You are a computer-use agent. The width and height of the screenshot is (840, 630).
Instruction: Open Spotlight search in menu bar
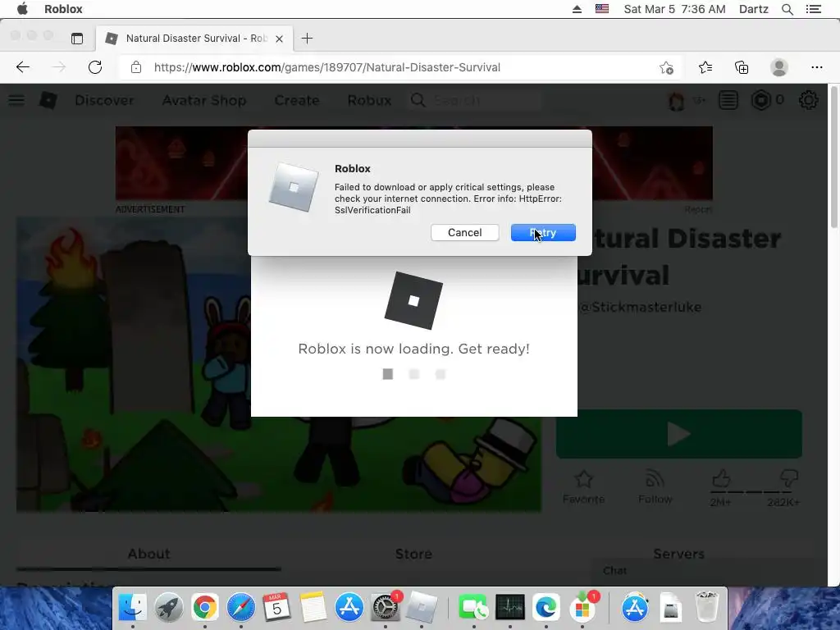click(x=787, y=9)
